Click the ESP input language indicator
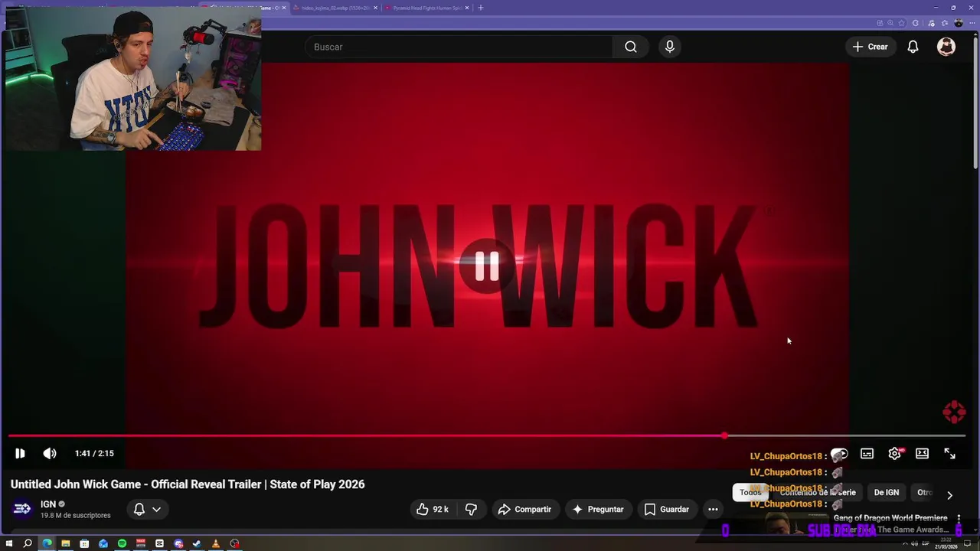Viewport: 980px width, 551px height. click(x=924, y=543)
